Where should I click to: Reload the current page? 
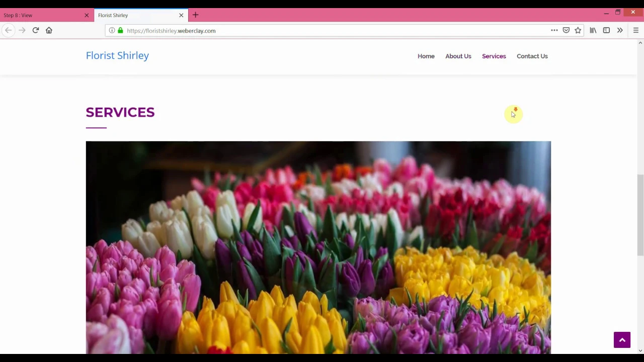pos(36,30)
